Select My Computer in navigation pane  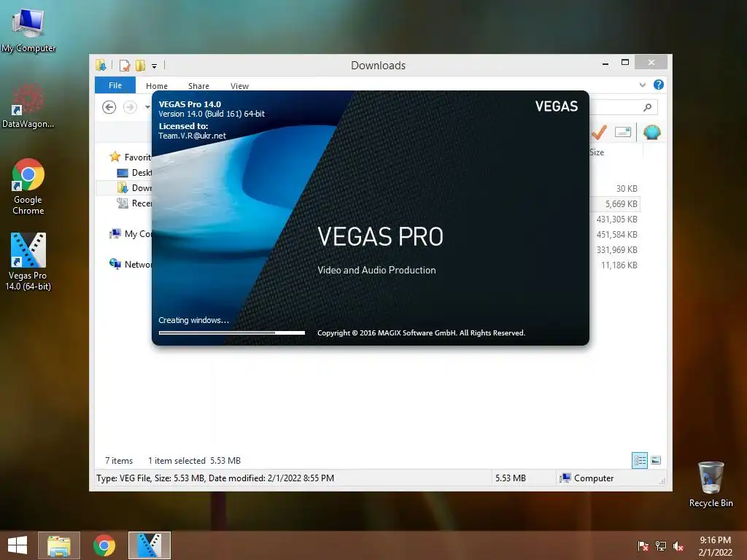pos(130,234)
